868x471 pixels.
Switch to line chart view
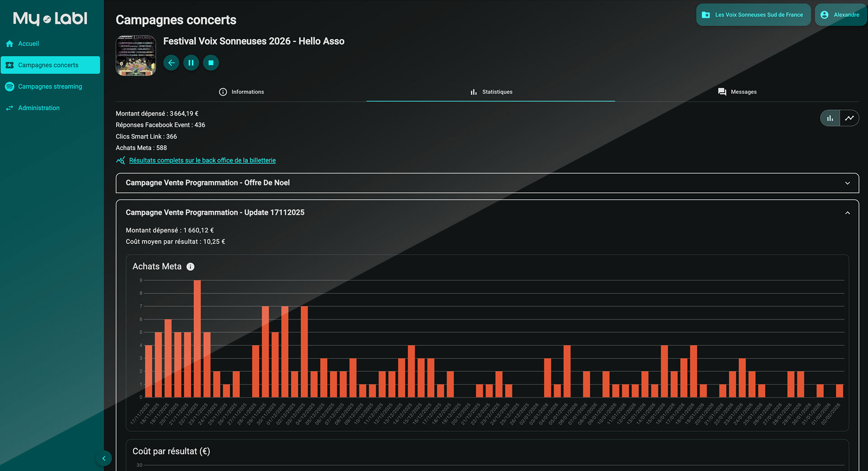point(849,118)
